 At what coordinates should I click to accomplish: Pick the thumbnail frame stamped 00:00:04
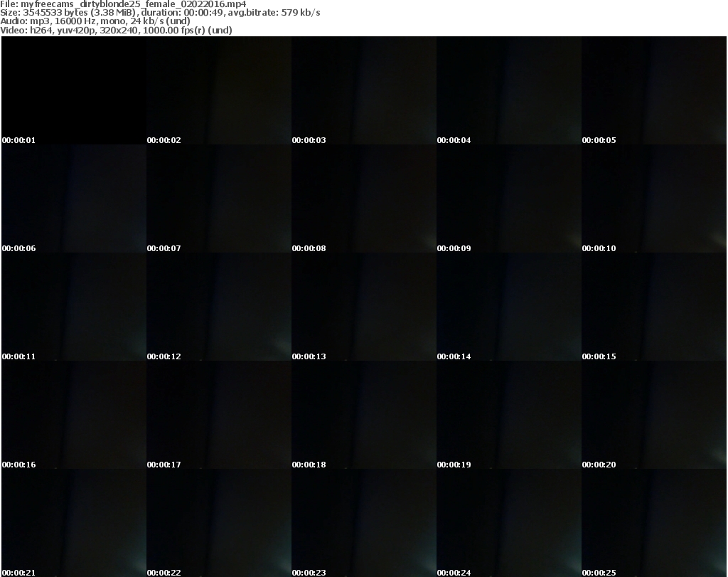509,90
